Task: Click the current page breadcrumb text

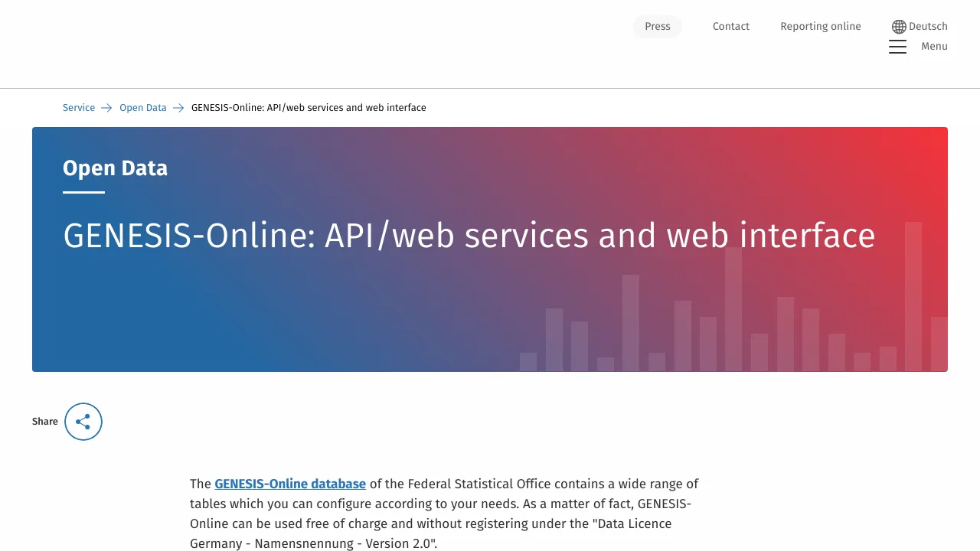Action: [x=309, y=108]
